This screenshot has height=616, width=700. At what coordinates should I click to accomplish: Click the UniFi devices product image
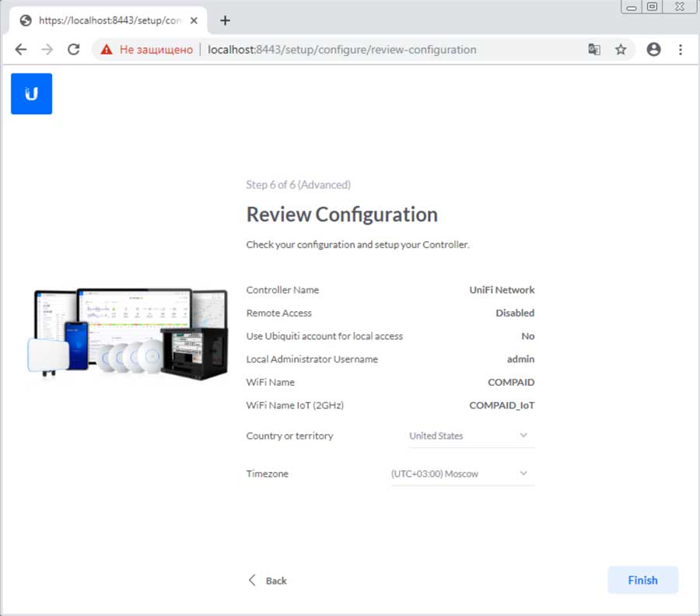click(128, 334)
